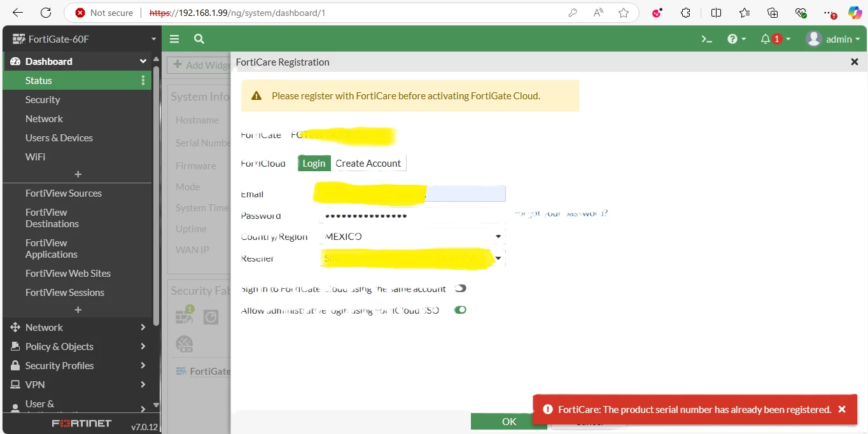Dismiss the FortiCare error notification
Image resolution: width=868 pixels, height=434 pixels.
(x=842, y=410)
